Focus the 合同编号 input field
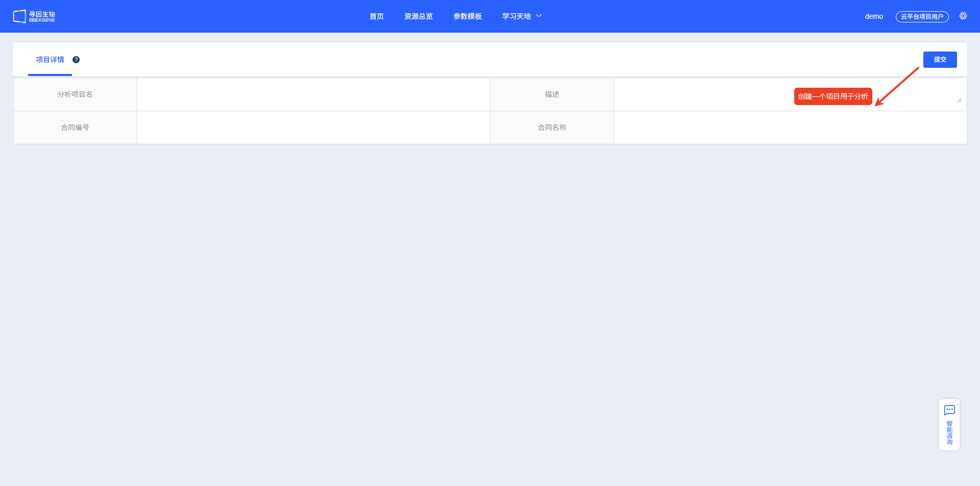 pyautogui.click(x=313, y=127)
